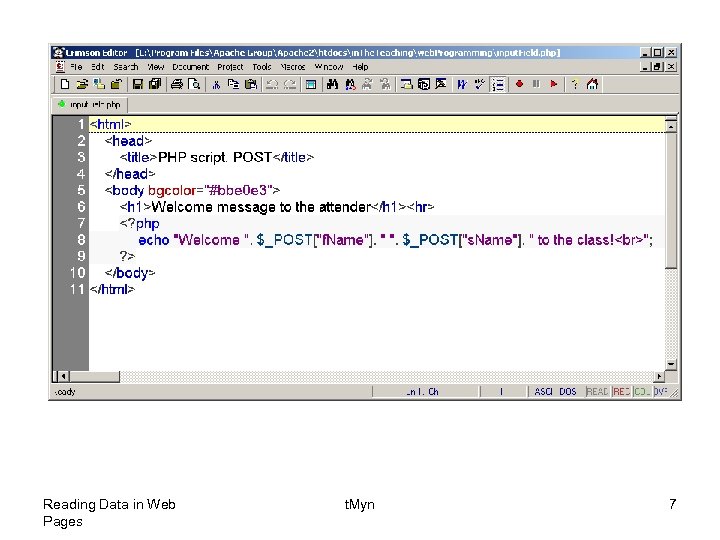
Task: Create a new document with the toolbar icon
Action: click(65, 84)
